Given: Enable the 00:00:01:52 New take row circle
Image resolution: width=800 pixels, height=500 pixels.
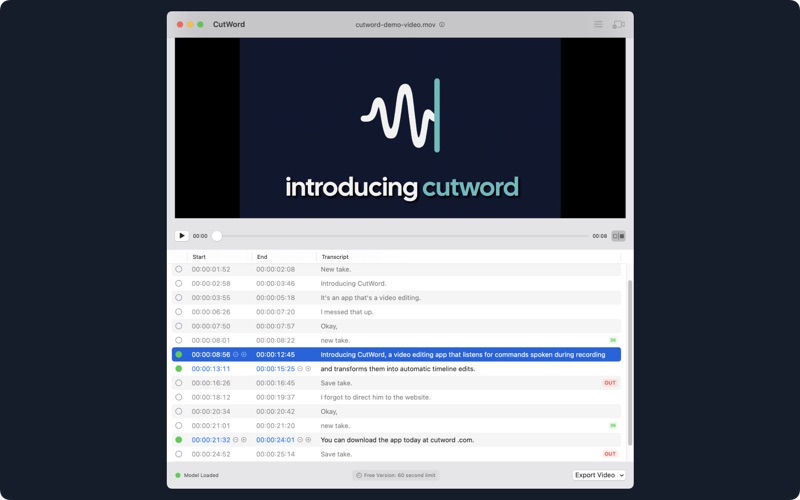Looking at the screenshot, I should (x=179, y=269).
